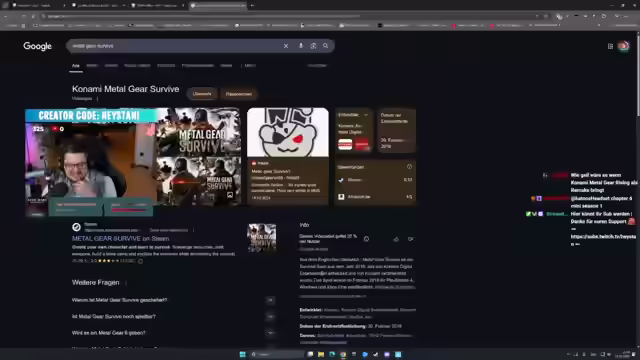
Task: Click the thumbs-down dislike icon in Info
Action: tap(410, 239)
